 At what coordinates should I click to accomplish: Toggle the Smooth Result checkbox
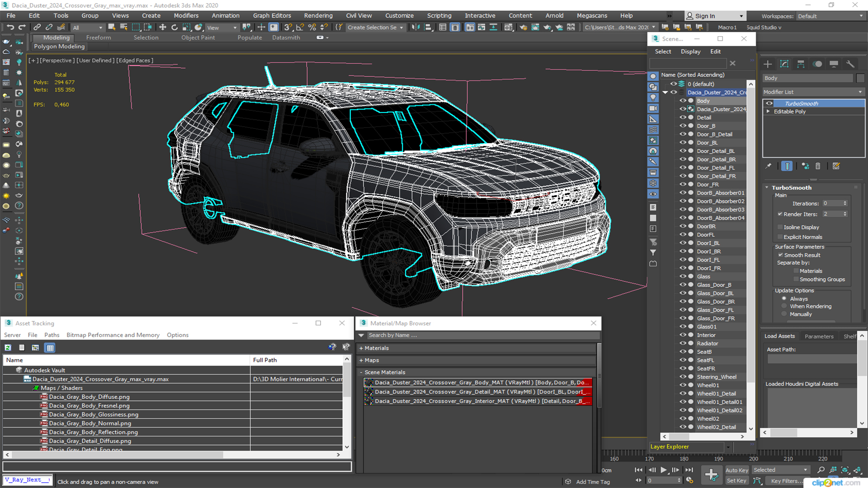coord(780,255)
